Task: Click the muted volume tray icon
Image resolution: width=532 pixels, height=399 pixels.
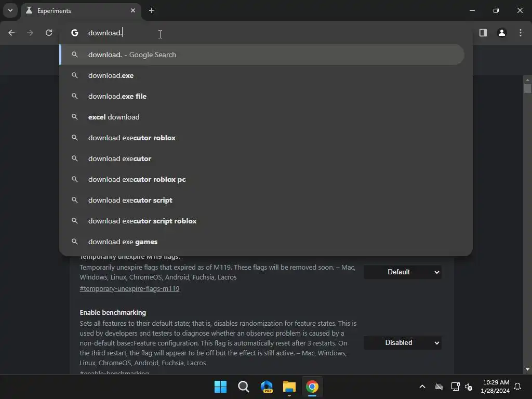Action: (469, 387)
